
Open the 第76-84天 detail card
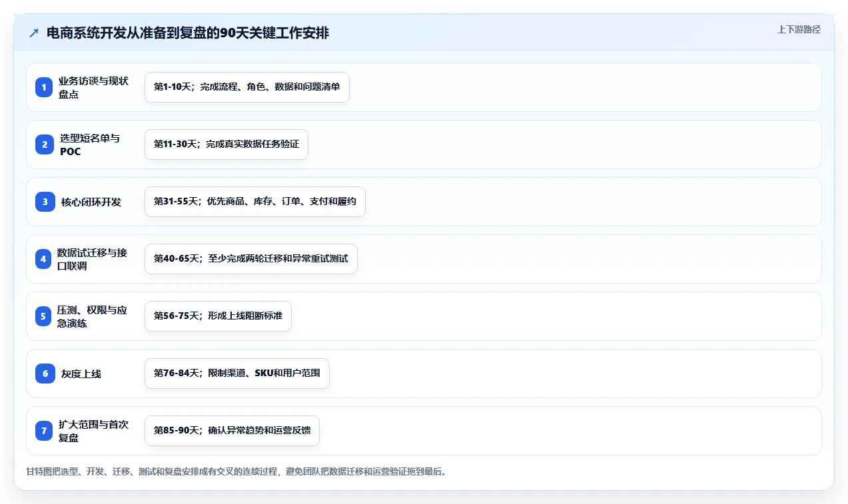[237, 374]
